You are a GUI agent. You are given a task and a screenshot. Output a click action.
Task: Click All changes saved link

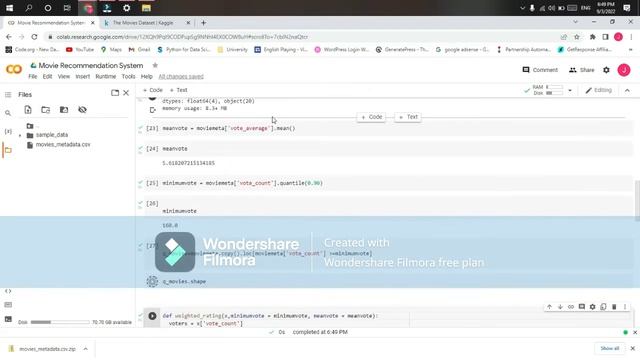181,76
